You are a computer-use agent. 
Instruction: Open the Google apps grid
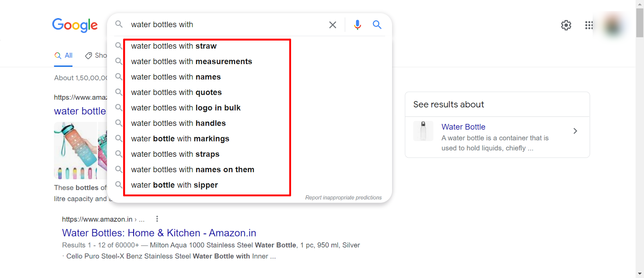click(x=589, y=25)
